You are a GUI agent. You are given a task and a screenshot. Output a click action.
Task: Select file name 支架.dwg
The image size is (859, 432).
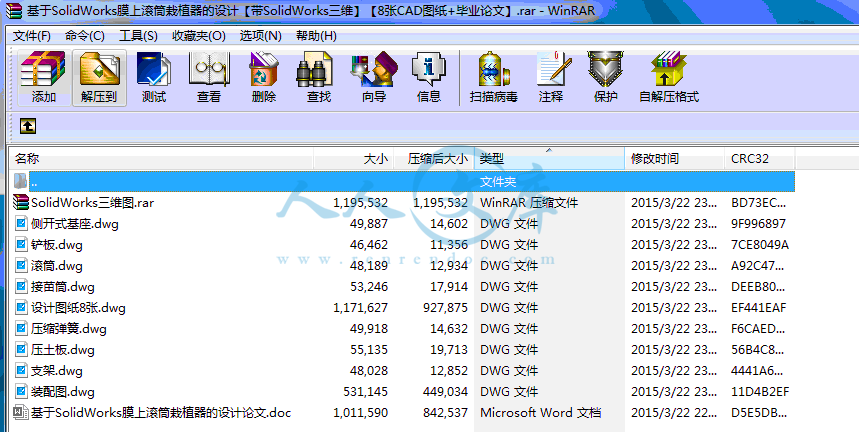56,371
